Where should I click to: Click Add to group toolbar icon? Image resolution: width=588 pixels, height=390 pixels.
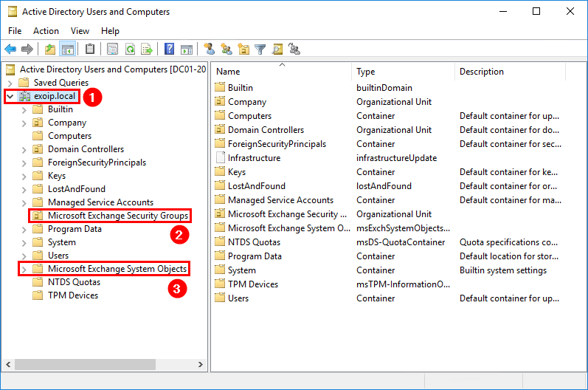(x=294, y=49)
